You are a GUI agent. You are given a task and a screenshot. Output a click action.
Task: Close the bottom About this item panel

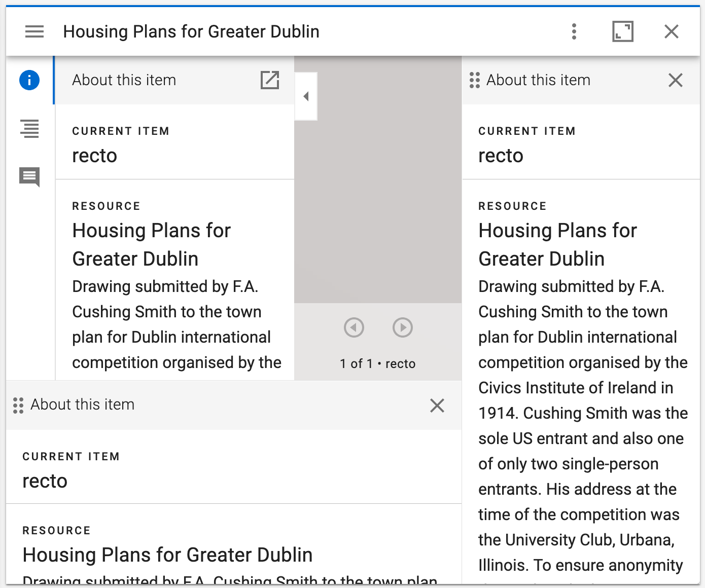pyautogui.click(x=437, y=406)
